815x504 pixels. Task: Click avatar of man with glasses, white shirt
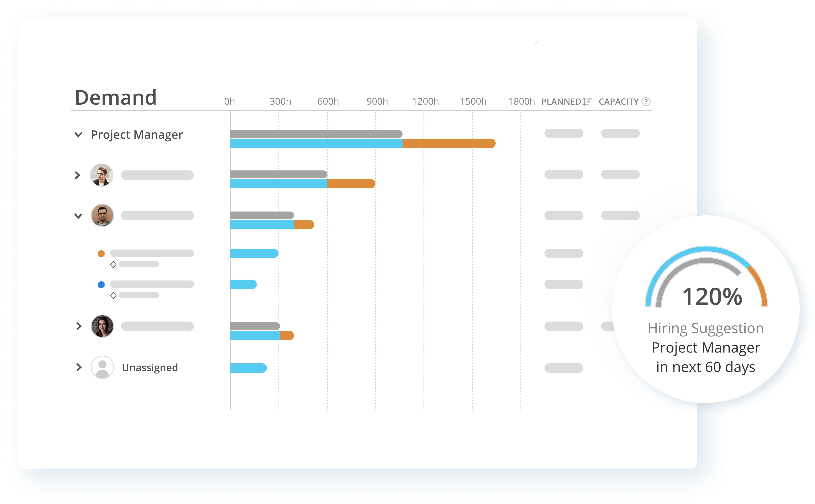point(102,175)
